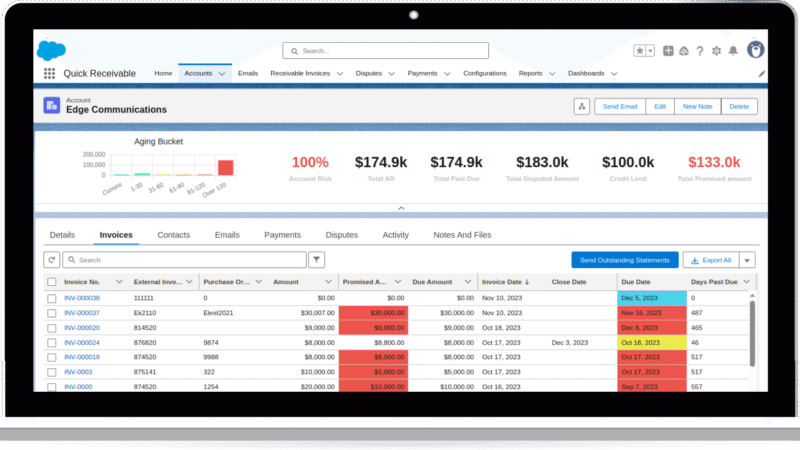Click the yellow Oct 18, 2023 due date cell
Image resolution: width=800 pixels, height=450 pixels.
click(x=652, y=343)
